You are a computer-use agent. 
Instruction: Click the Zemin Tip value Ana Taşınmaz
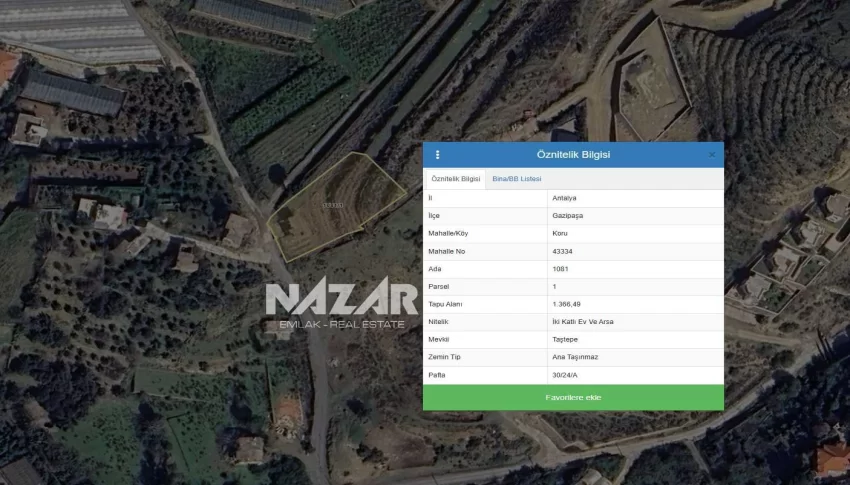pyautogui.click(x=576, y=357)
